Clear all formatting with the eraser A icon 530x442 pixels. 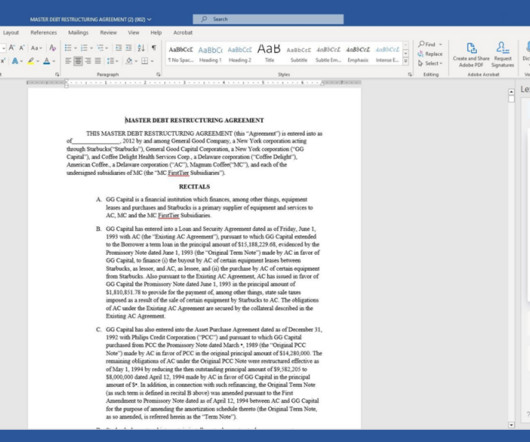pos(53,48)
